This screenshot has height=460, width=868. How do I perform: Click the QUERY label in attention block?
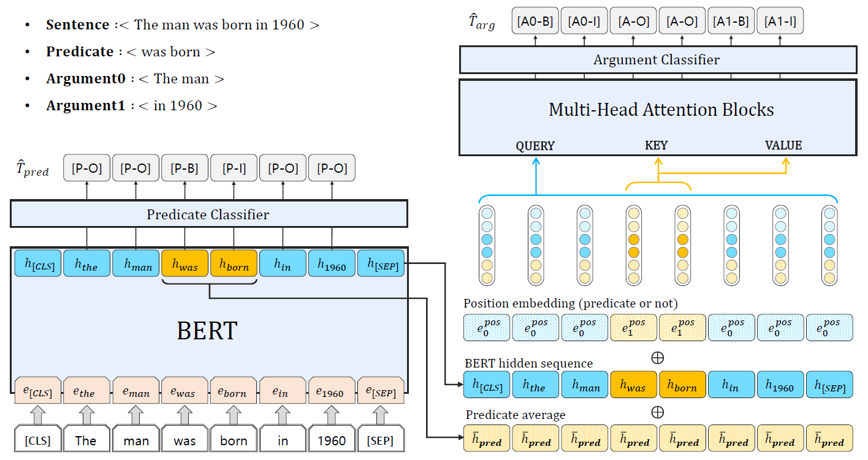point(535,146)
